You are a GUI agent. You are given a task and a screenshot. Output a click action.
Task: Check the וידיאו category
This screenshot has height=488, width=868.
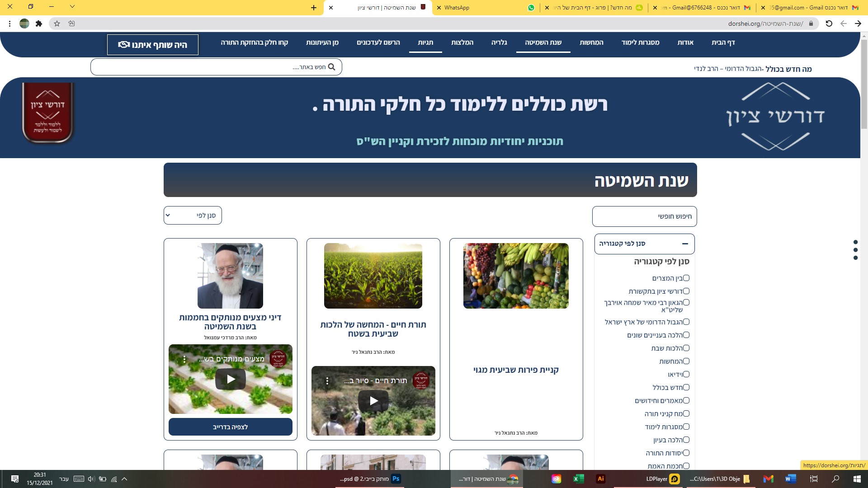[686, 375]
